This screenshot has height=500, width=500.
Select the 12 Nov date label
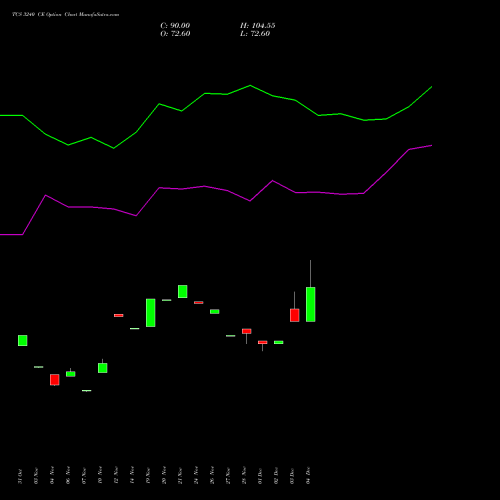click(116, 476)
